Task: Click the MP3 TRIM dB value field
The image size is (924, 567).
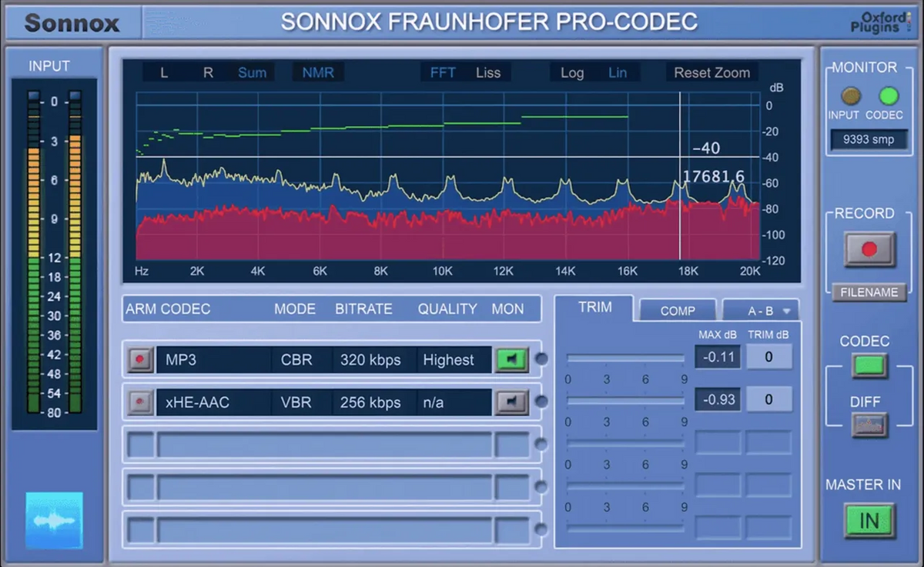Action: 769,356
